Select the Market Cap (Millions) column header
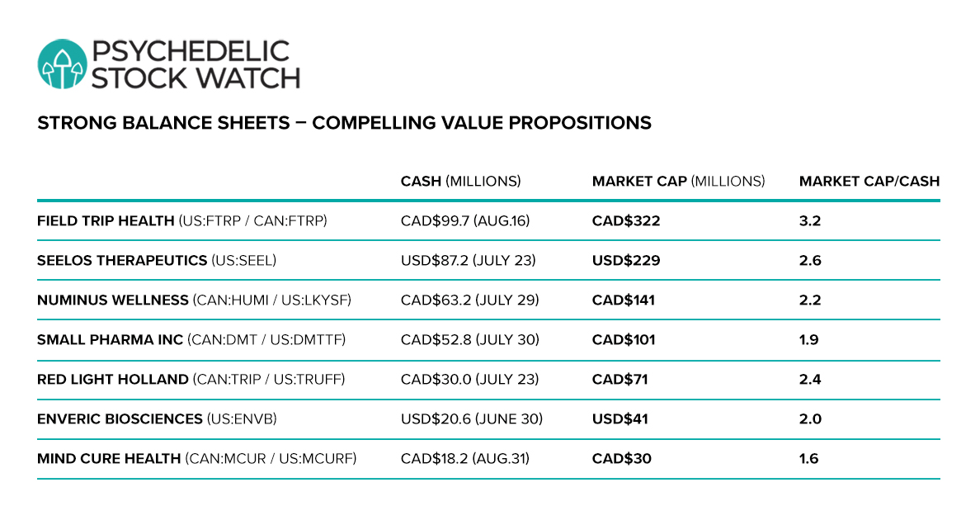Image resolution: width=980 pixels, height=506 pixels. 678,182
